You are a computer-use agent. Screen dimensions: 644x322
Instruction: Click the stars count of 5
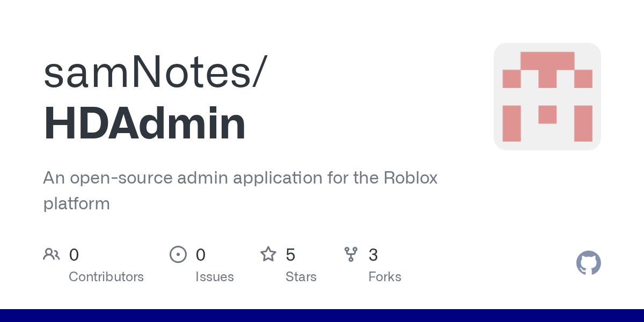290,255
